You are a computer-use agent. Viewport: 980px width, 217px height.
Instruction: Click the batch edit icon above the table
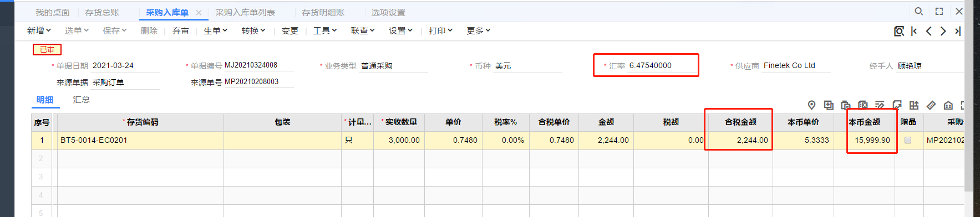pyautogui.click(x=880, y=105)
